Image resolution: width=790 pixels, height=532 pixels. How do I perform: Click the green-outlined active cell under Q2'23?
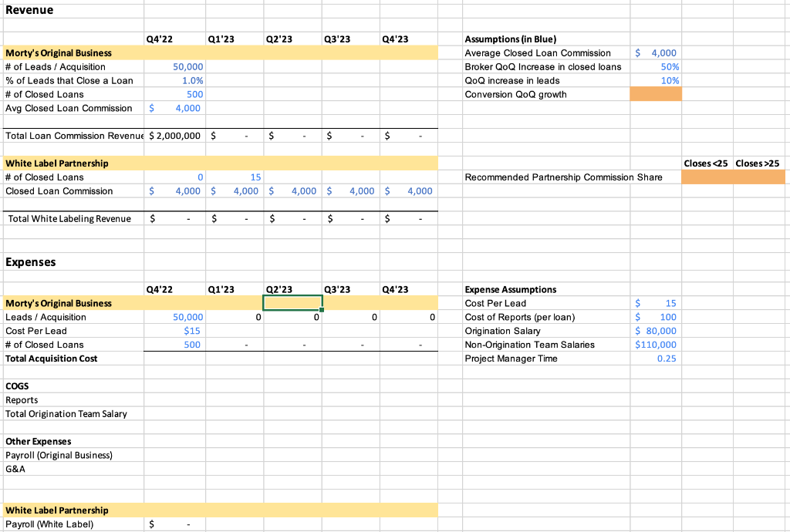292,303
